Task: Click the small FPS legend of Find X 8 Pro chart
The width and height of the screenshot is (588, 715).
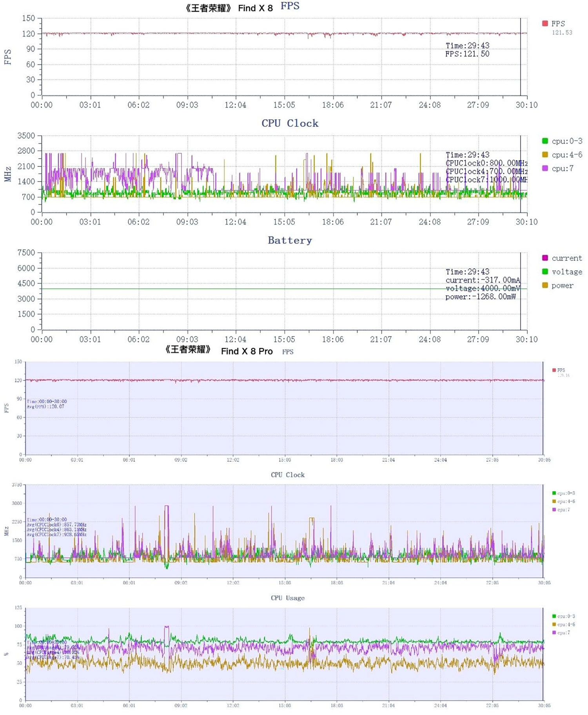Action: (559, 370)
